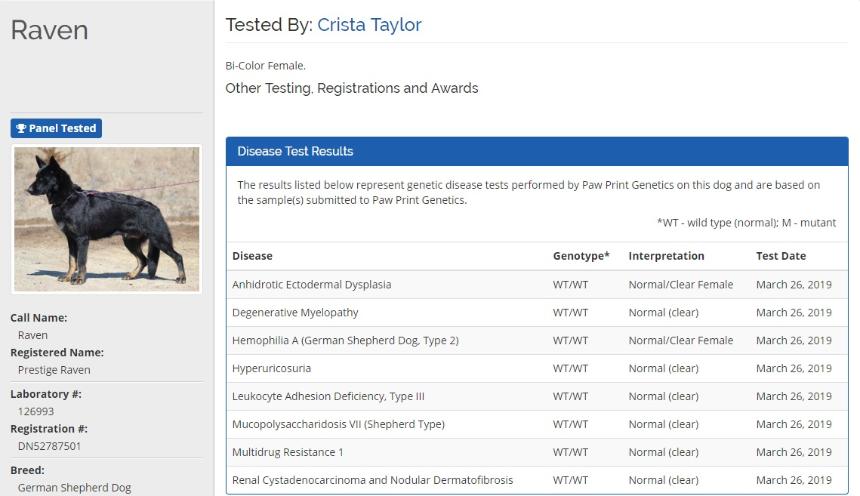Click the Raven page title heading
Viewport: 860px width, 496px height.
[x=49, y=30]
